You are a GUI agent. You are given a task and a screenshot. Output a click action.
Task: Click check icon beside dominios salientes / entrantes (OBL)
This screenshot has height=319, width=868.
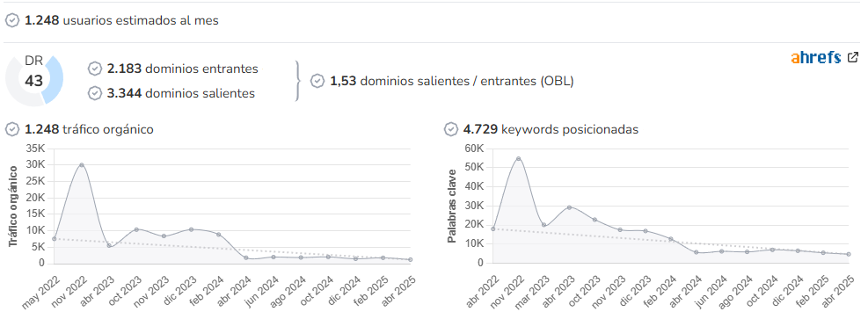pos(317,81)
